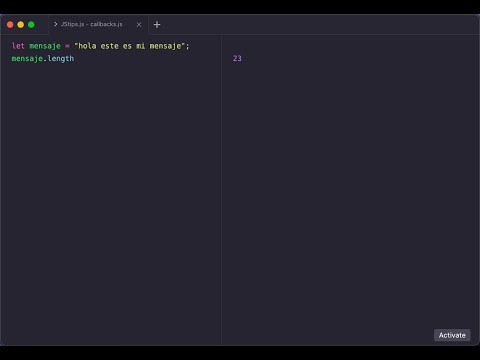
Task: Open a new tab with plus icon
Action: click(x=157, y=24)
